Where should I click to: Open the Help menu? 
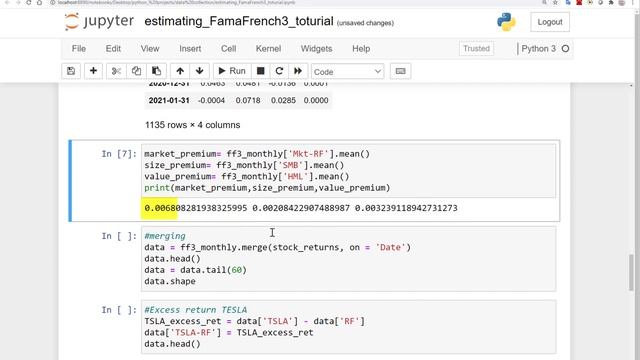pyautogui.click(x=361, y=49)
